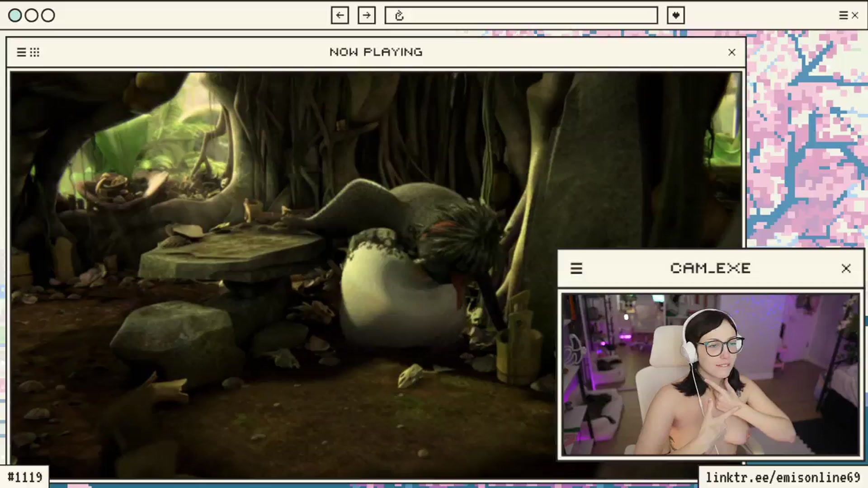
Task: Click the back arrow navigation button
Action: click(340, 15)
